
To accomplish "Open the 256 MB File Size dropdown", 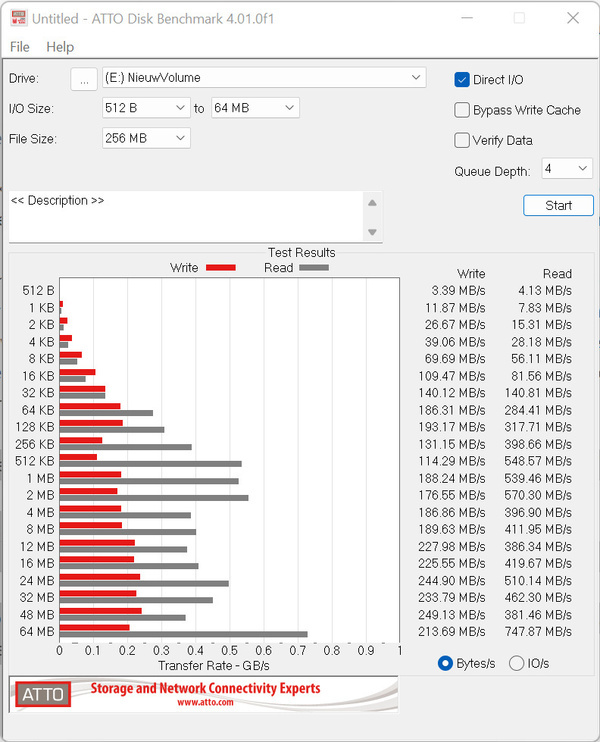I will click(146, 138).
